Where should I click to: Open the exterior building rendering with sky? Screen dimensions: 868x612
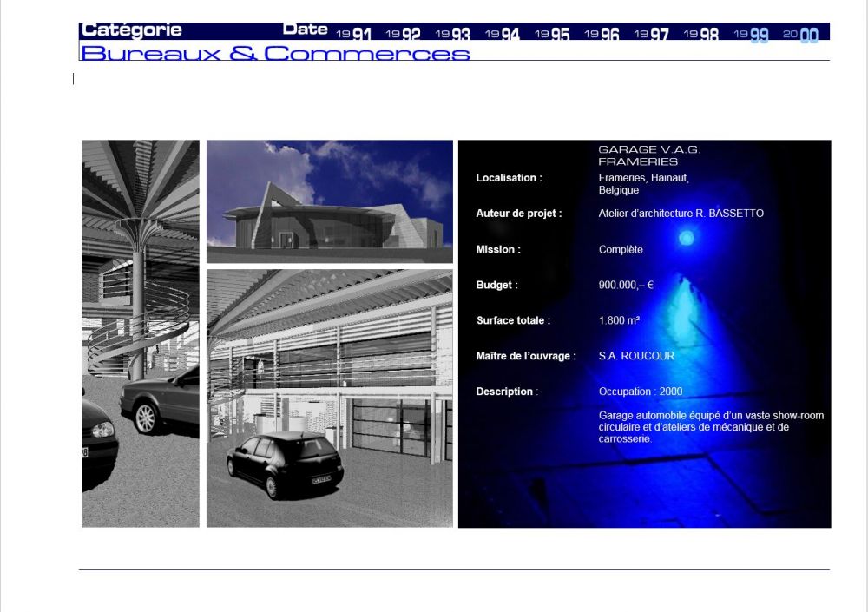[x=329, y=201]
